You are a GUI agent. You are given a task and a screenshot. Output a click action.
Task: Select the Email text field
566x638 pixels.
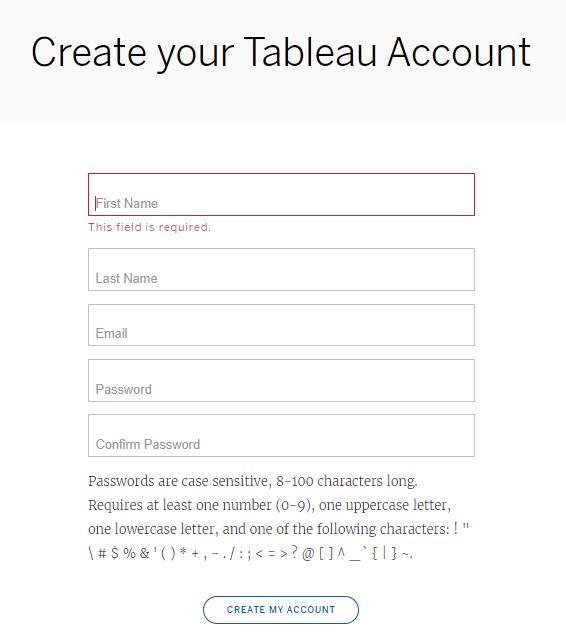point(281,325)
